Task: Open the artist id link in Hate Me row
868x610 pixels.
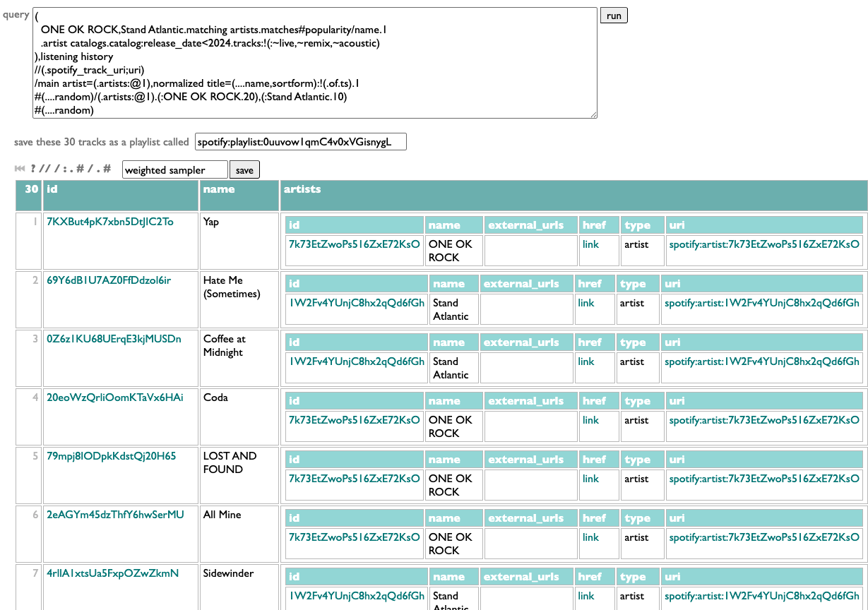Action: click(357, 303)
